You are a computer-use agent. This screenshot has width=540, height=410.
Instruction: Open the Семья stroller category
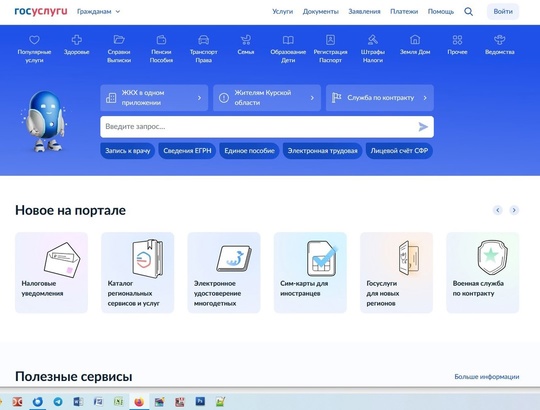246,45
